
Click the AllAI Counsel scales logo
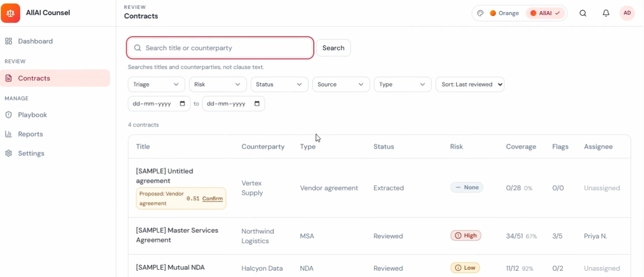(x=11, y=13)
